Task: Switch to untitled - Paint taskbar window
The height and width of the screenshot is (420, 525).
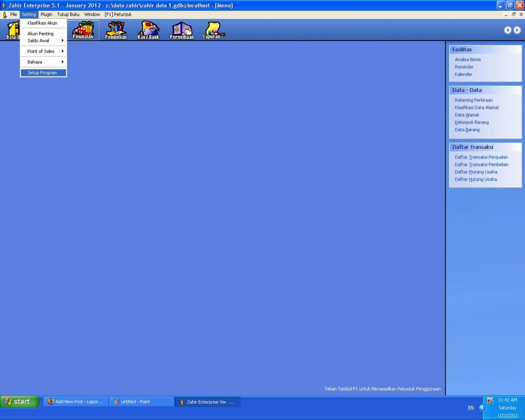Action: (141, 402)
